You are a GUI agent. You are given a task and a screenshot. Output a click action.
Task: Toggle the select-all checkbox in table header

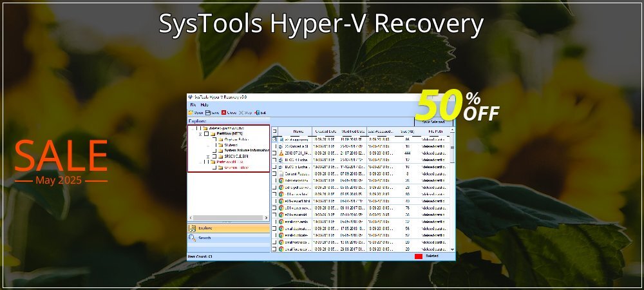coord(274,131)
